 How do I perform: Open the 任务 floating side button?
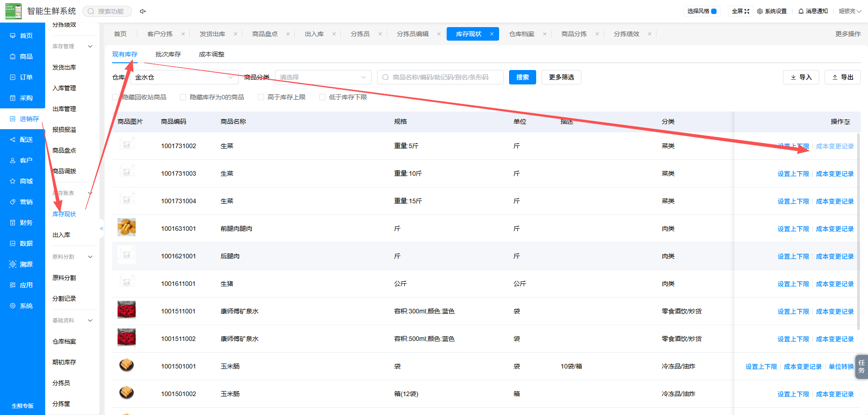[x=862, y=366]
